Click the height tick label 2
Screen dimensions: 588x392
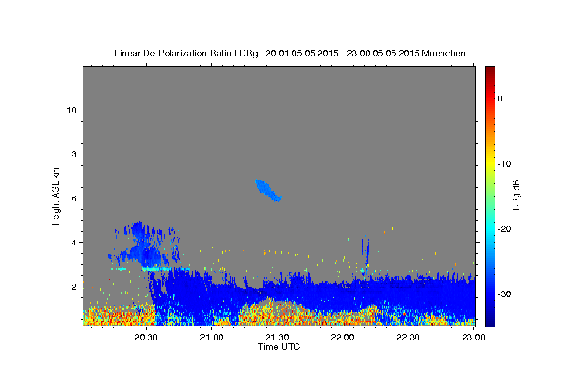pyautogui.click(x=74, y=287)
